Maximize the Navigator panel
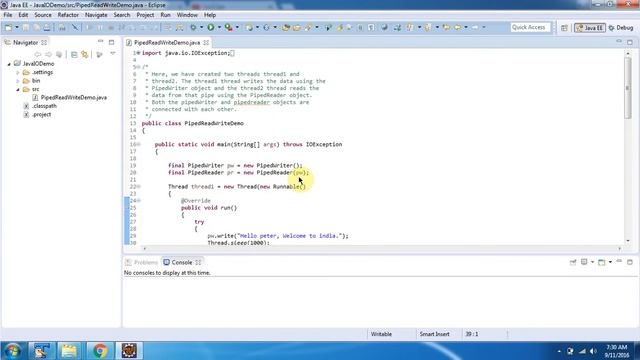 click(111, 42)
